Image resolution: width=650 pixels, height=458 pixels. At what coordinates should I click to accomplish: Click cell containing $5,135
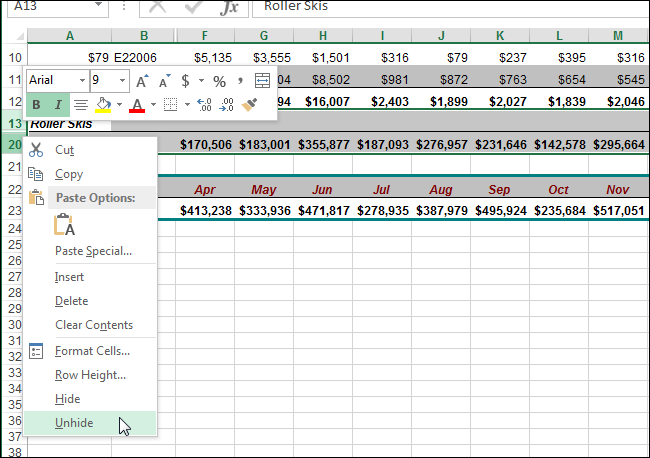tap(205, 58)
